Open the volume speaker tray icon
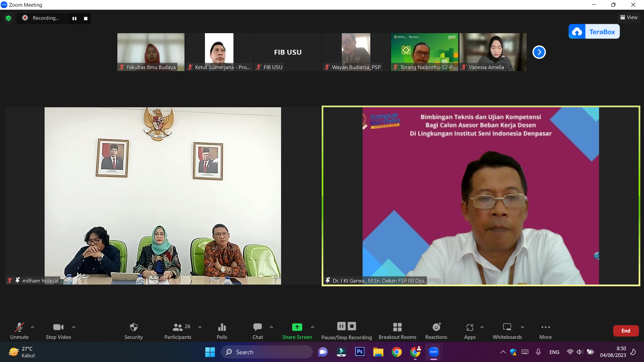Viewport: 644px width, 362px height. pos(580,352)
